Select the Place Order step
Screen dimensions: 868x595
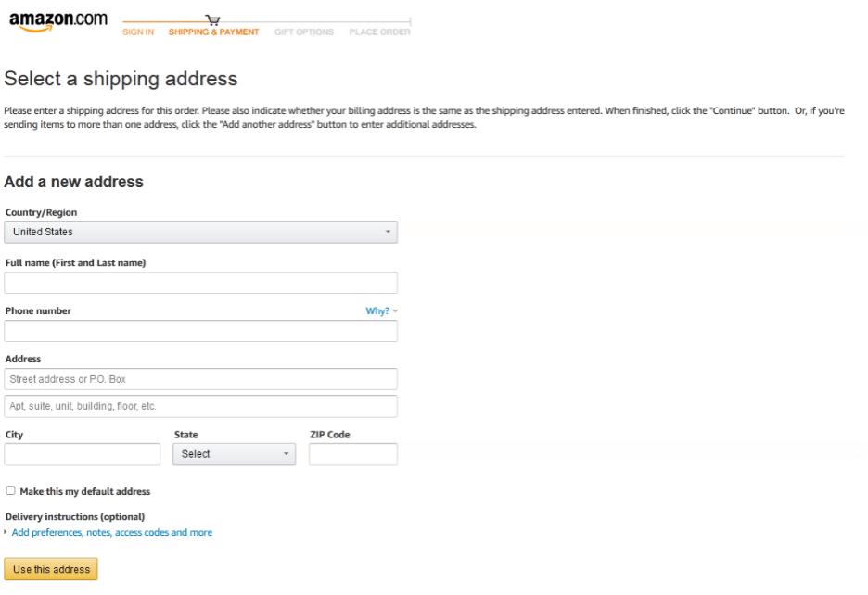[380, 32]
